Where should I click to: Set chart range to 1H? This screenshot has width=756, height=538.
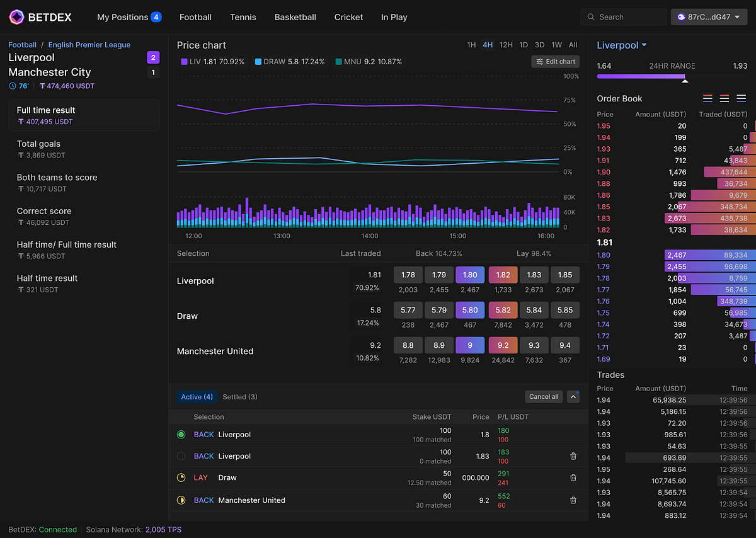(471, 45)
